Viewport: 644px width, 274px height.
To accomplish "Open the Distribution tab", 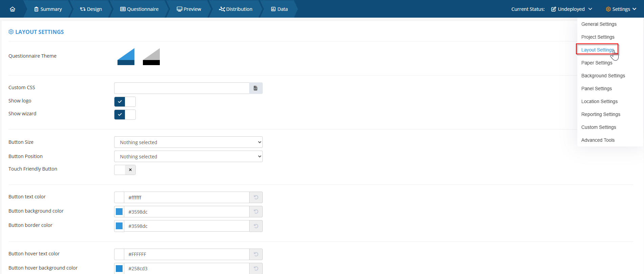I will pos(236,9).
